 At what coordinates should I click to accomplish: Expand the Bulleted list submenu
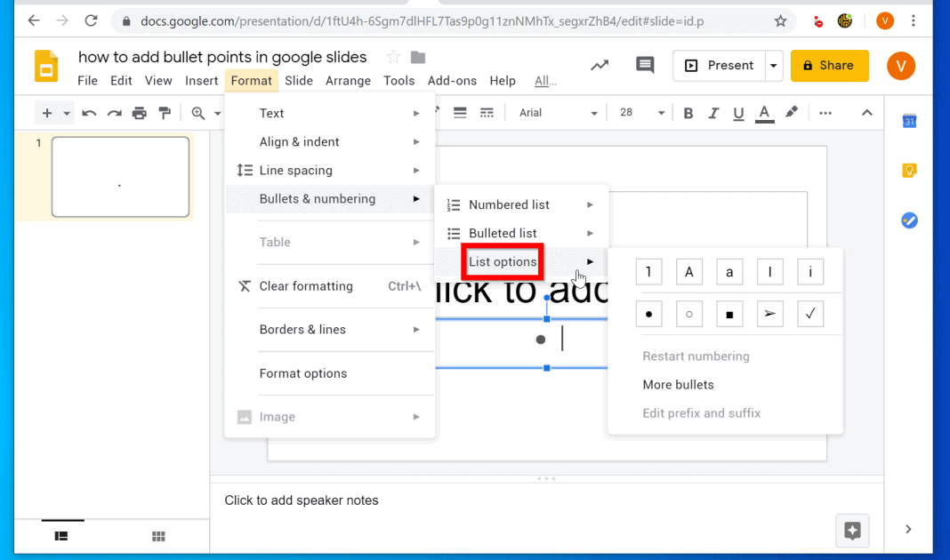click(x=503, y=233)
